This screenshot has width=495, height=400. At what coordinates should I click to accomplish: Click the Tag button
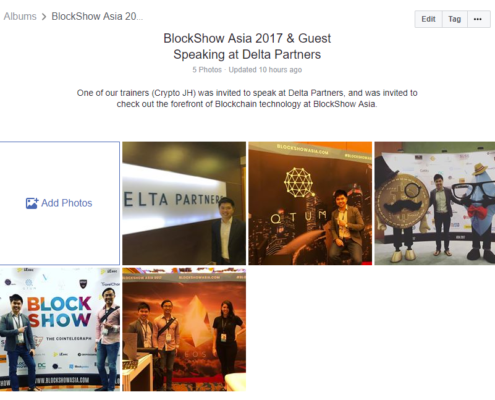tap(455, 19)
